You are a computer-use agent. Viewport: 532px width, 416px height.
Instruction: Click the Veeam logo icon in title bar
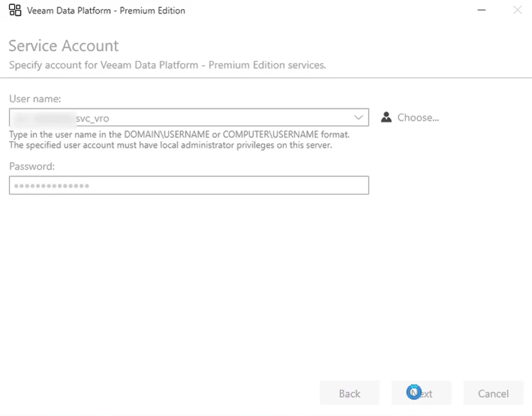tap(15, 10)
